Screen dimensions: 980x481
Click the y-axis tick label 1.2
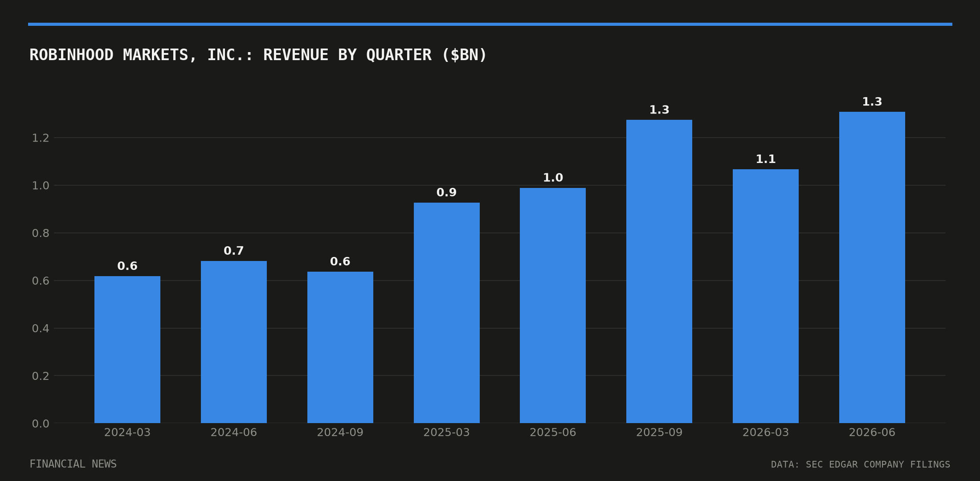(41, 138)
